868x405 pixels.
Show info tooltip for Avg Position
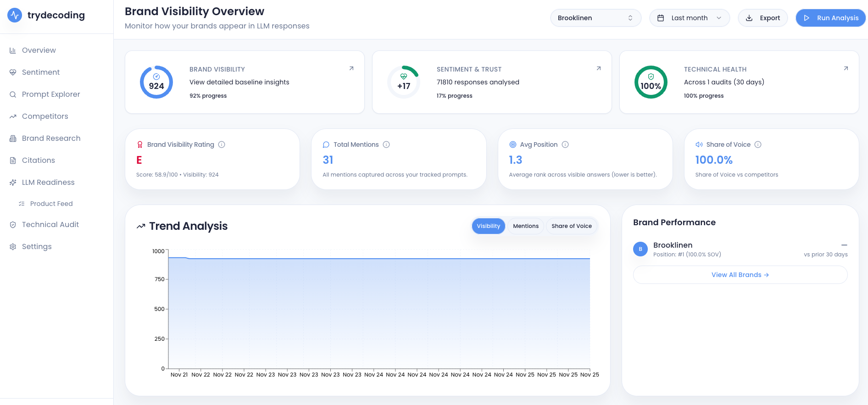click(565, 144)
